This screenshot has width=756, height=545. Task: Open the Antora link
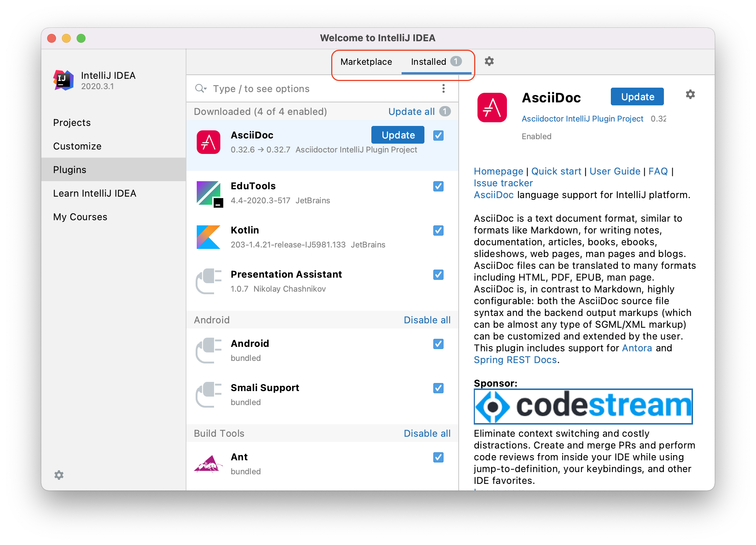(637, 348)
